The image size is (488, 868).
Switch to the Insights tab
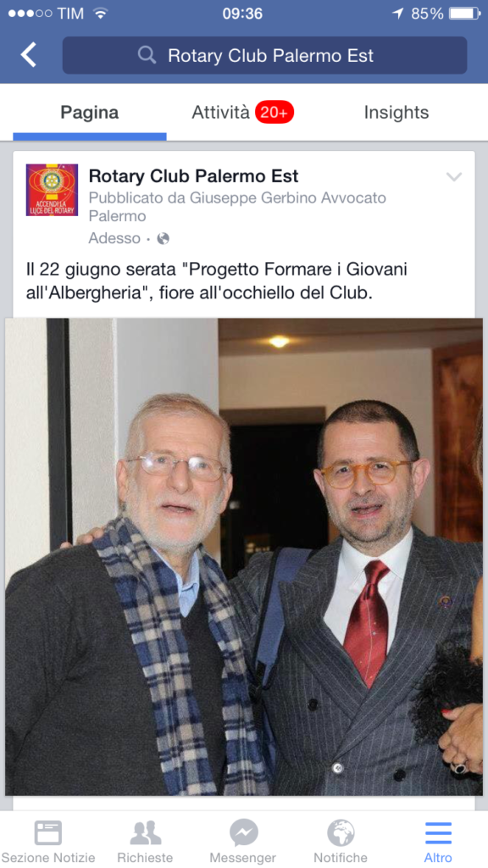click(396, 113)
